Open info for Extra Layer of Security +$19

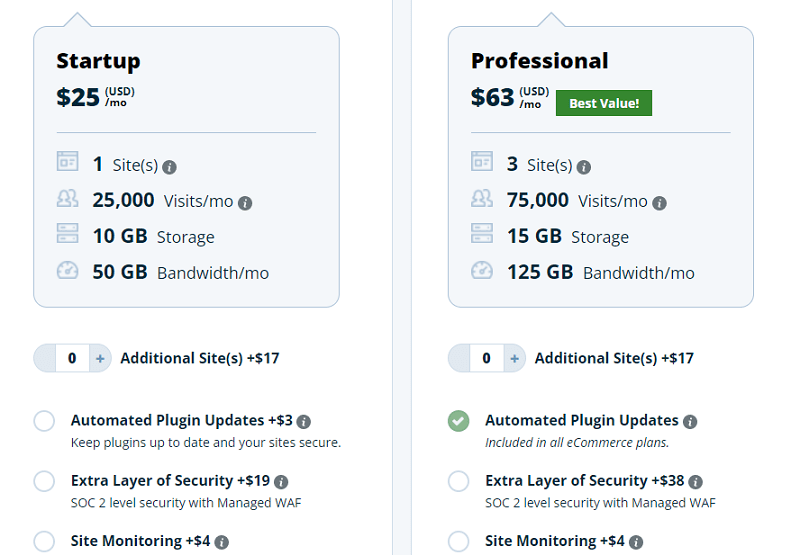coord(281,482)
